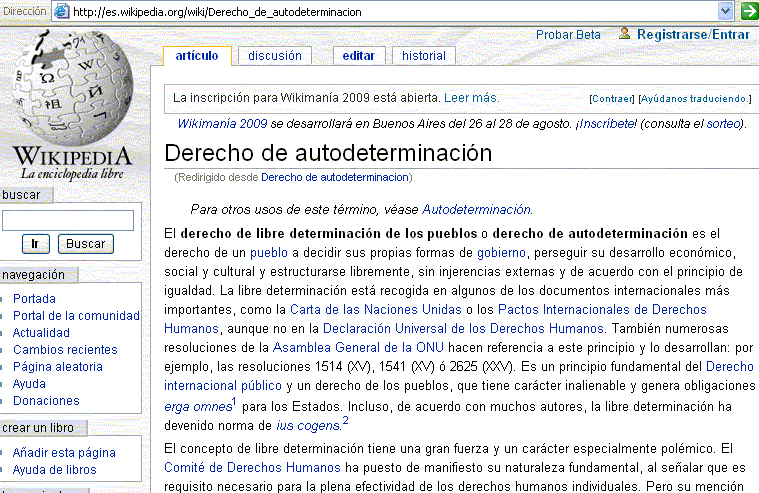
Task: Open the Donaciones link
Action: 46,401
